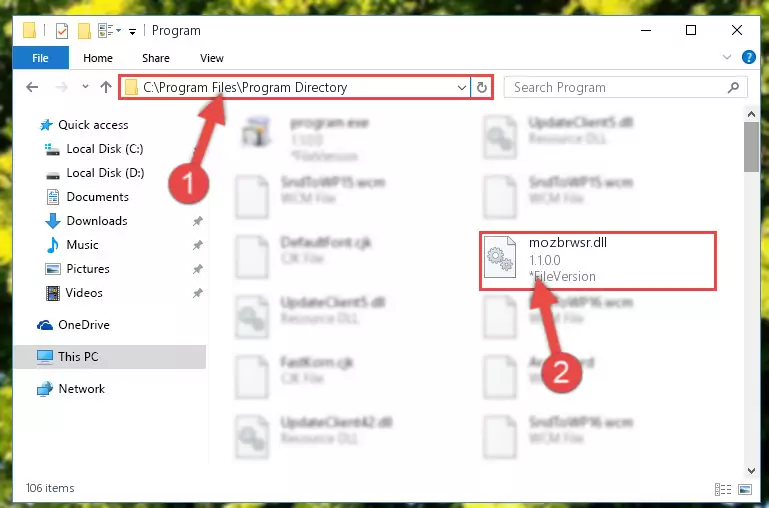The width and height of the screenshot is (769, 508).
Task: Click the pin icon next to Music
Action: [197, 245]
